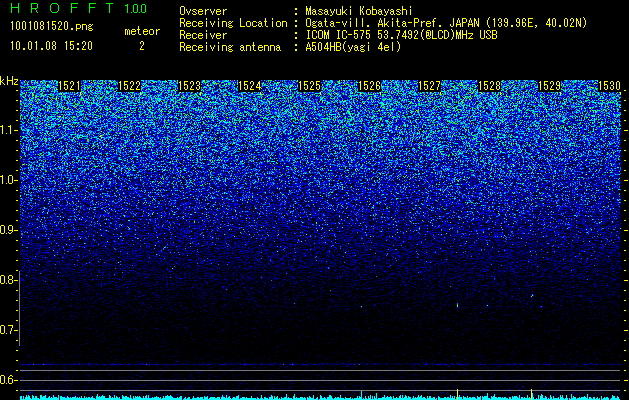The width and height of the screenshot is (629, 400).
Task: Click the yellow meteor echo spike near 1527
Action: (457, 393)
